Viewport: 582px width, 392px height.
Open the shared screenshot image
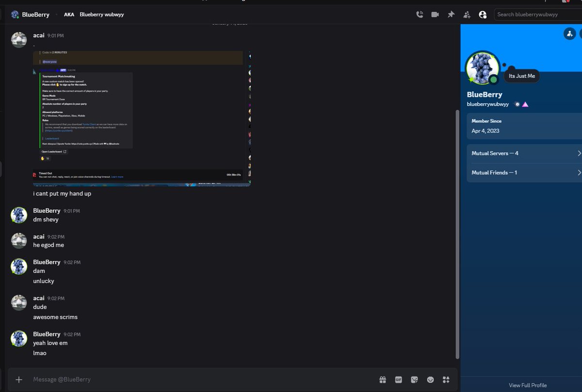coord(142,118)
